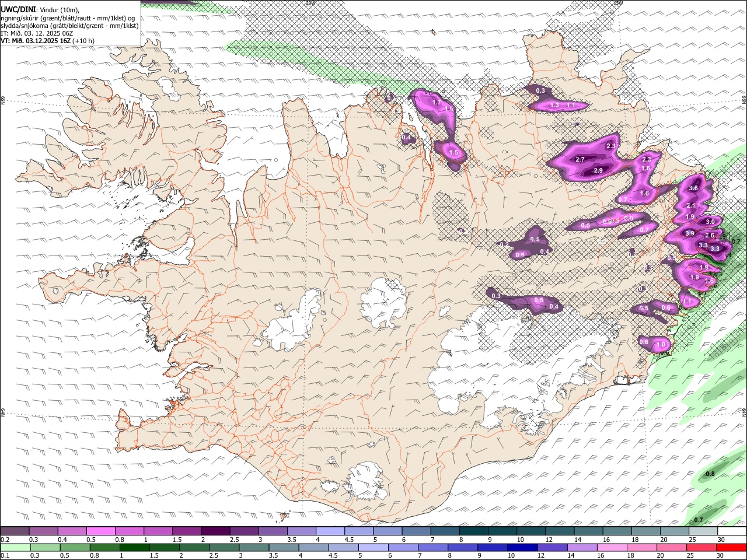Click the '0.1' label in the rain legend

point(5,555)
